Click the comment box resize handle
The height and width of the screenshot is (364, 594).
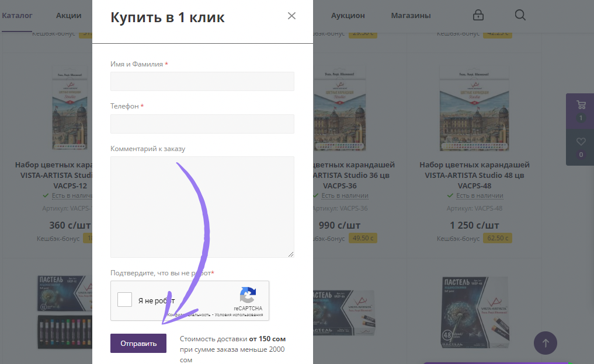tap(290, 254)
